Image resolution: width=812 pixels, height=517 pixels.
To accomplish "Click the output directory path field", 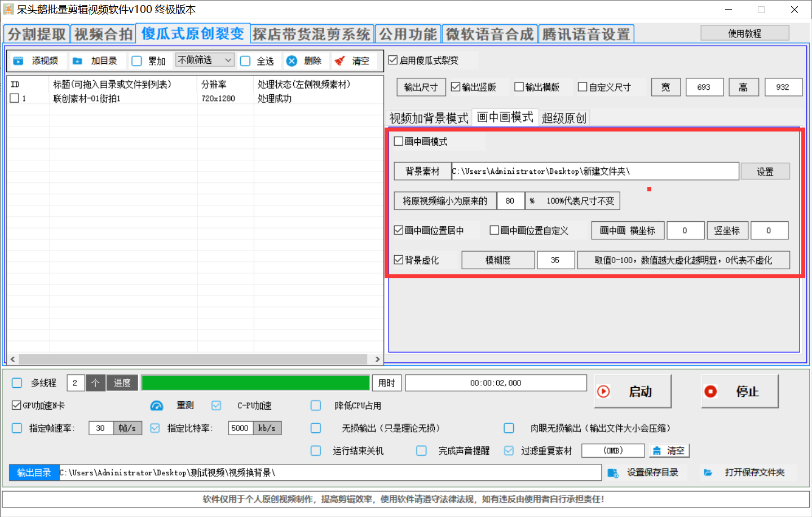I will pos(330,472).
